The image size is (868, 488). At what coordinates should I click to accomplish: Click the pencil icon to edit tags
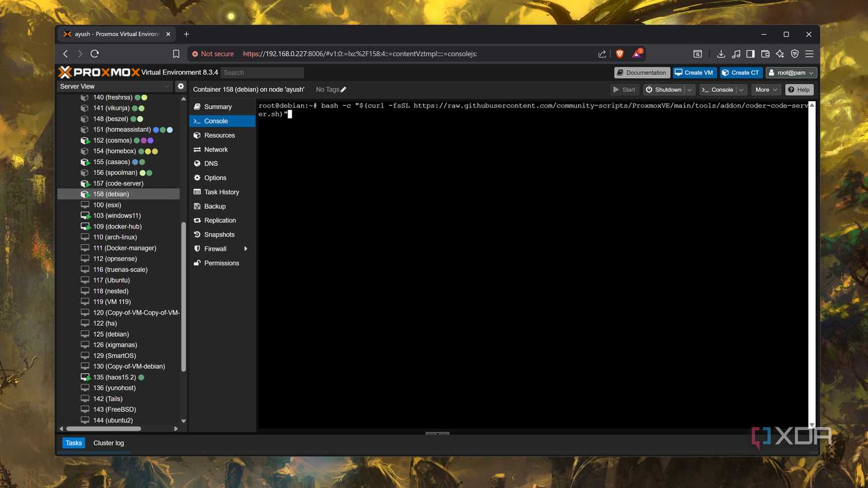pyautogui.click(x=343, y=90)
